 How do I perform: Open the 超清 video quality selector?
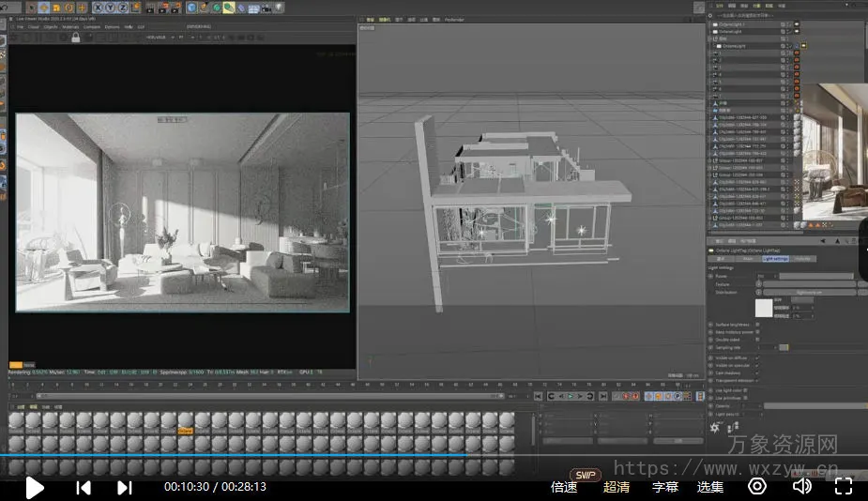coord(617,487)
